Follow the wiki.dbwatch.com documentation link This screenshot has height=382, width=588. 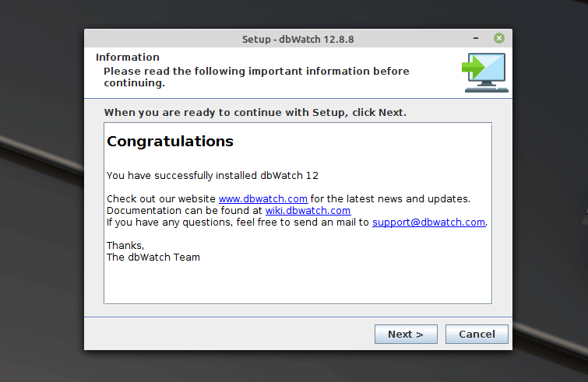coord(309,210)
